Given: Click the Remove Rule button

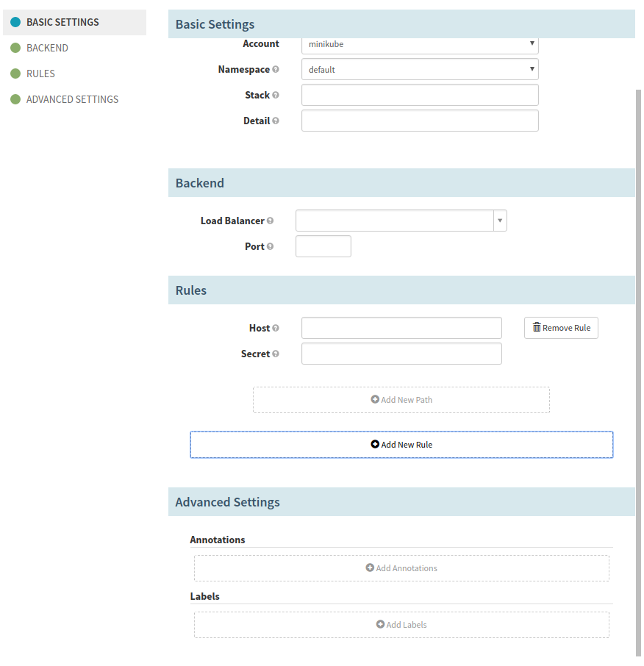Looking at the screenshot, I should [561, 327].
